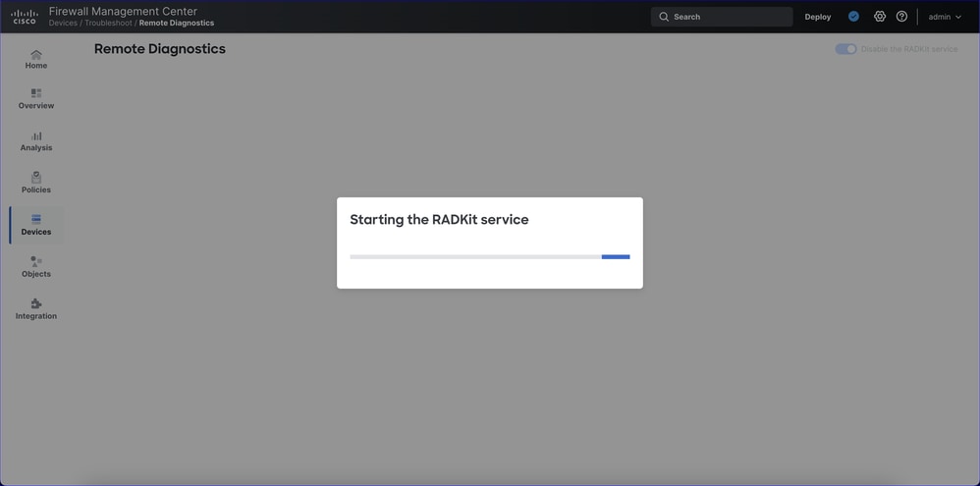980x486 pixels.
Task: Open the help question mark icon
Action: (901, 17)
